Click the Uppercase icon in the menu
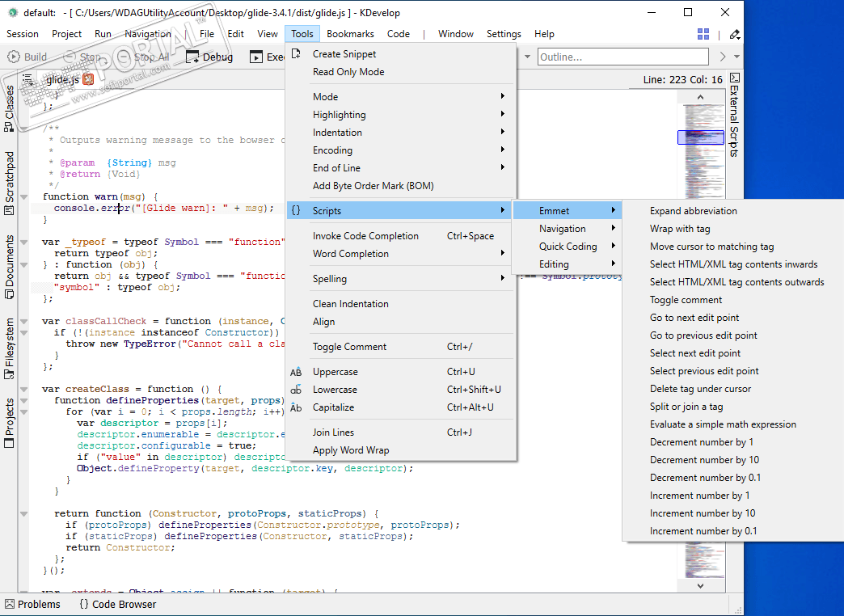The height and width of the screenshot is (616, 844). (x=296, y=372)
